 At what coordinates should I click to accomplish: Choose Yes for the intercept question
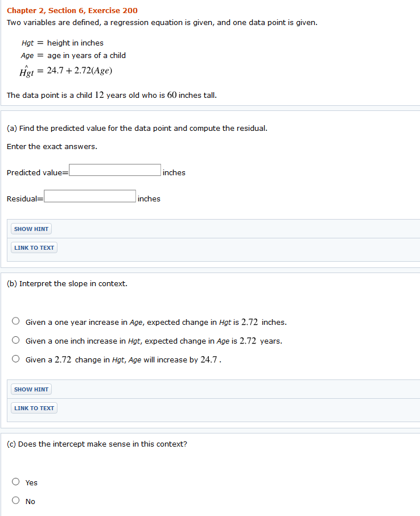(15, 481)
